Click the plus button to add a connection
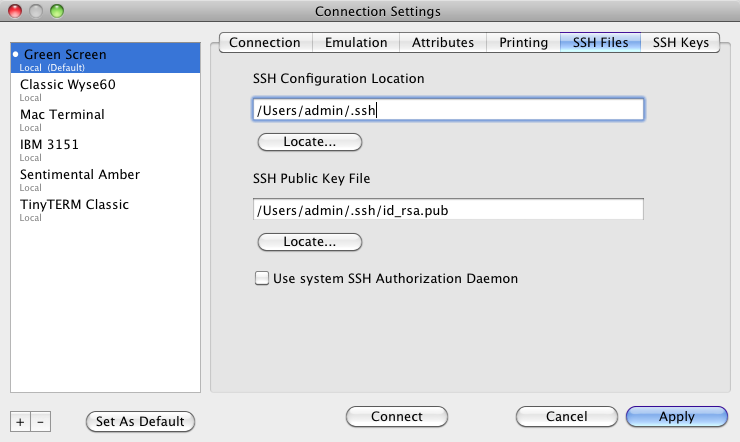The height and width of the screenshot is (442, 740). 21,421
